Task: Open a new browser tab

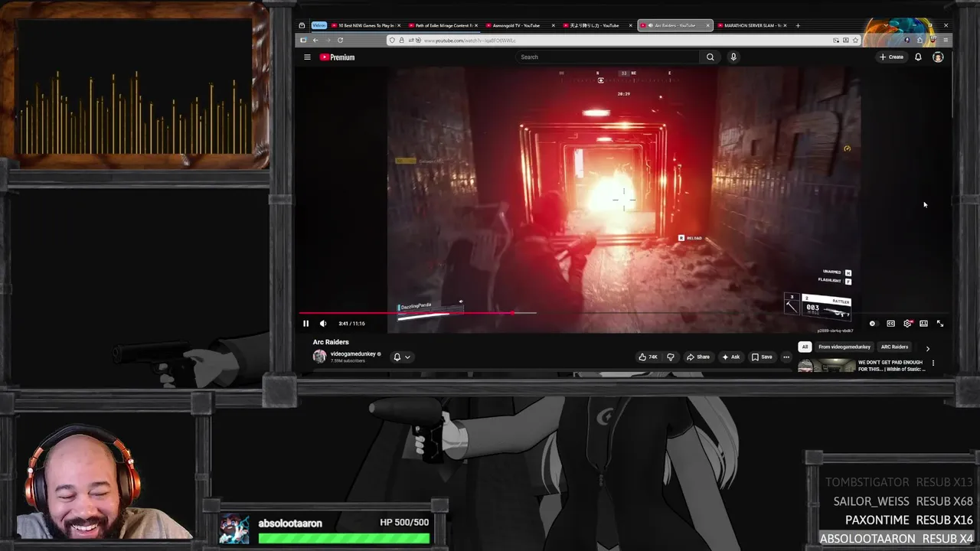Action: click(x=798, y=25)
